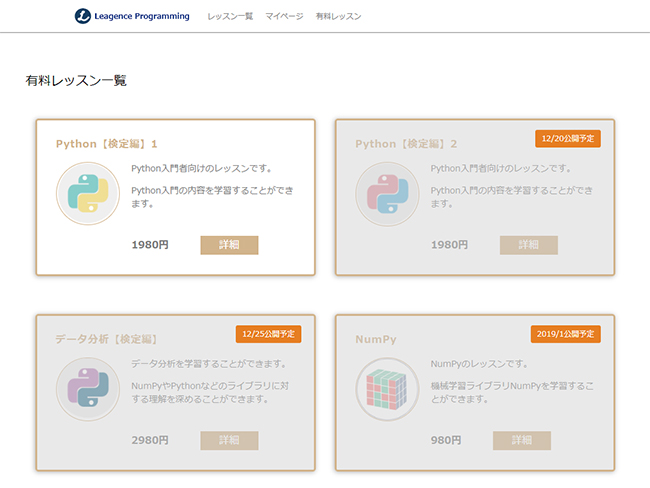Click the Python【検定編】1 card title
The width and height of the screenshot is (650, 488).
tap(107, 144)
